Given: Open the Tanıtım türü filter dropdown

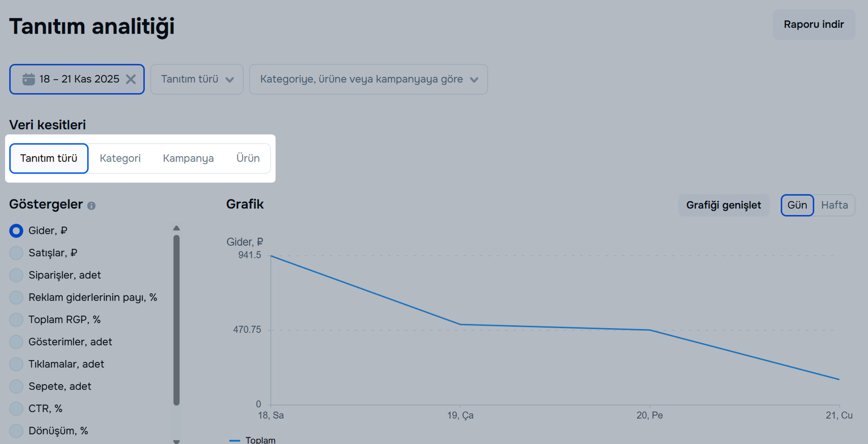Looking at the screenshot, I should pyautogui.click(x=197, y=79).
